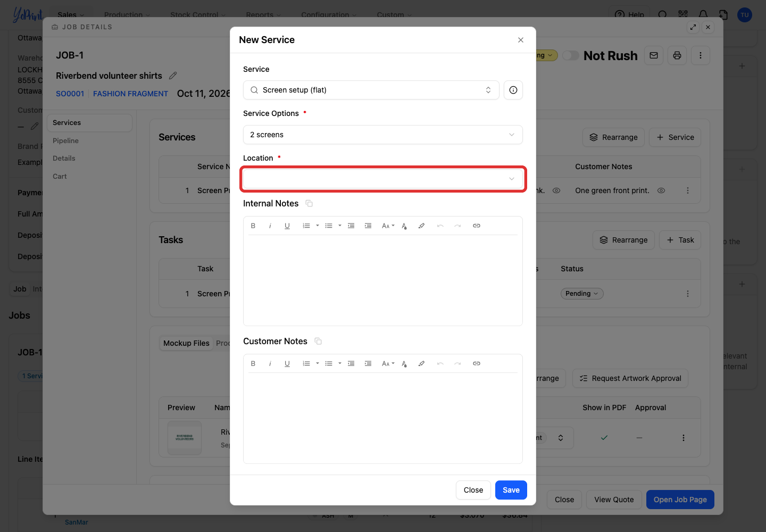This screenshot has height=532, width=766.
Task: Click the Open Job Page button
Action: (680, 500)
